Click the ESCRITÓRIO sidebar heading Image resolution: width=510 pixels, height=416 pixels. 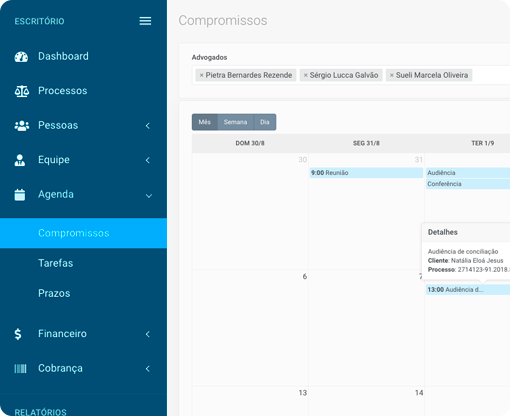pos(39,21)
